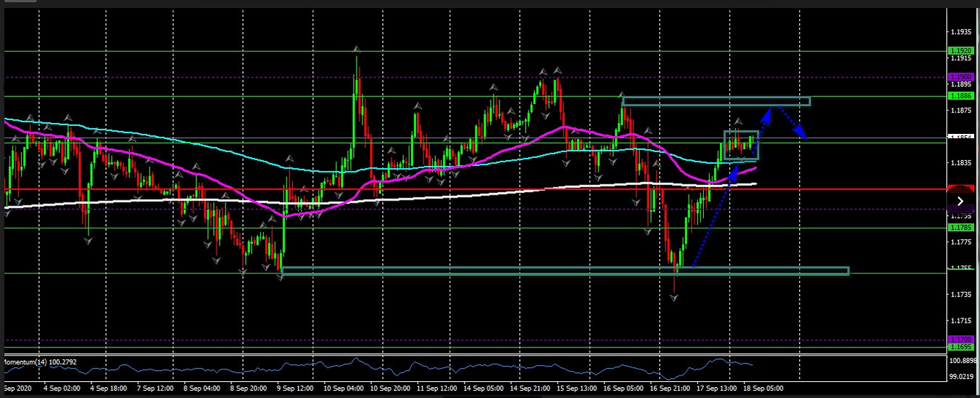Viewport: 980px width, 398px height.
Task: Click the 1.1920 green price label
Action: 960,51
